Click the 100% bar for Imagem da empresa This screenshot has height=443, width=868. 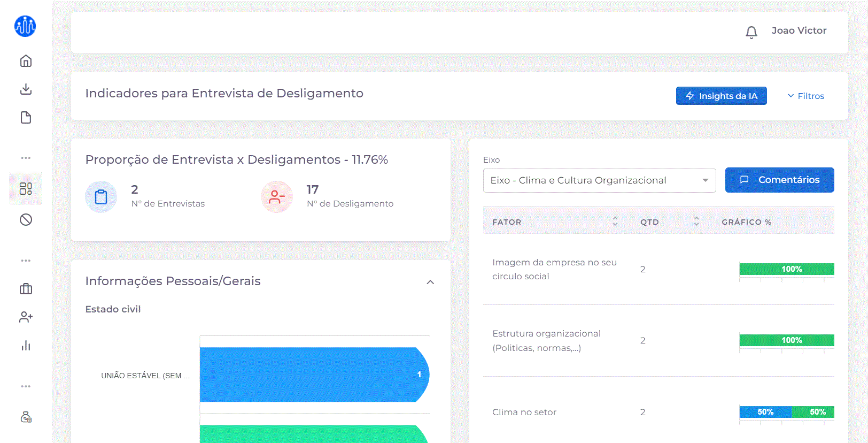tap(786, 269)
